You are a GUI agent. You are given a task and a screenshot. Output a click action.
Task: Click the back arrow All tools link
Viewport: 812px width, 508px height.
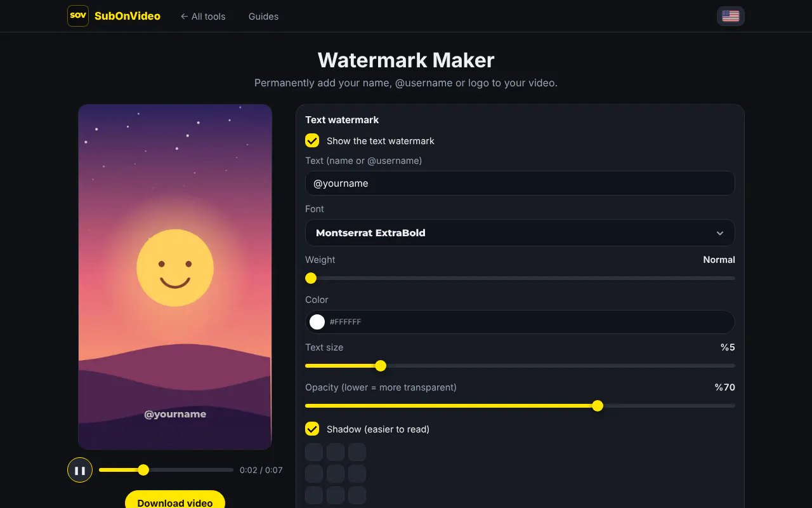point(203,17)
